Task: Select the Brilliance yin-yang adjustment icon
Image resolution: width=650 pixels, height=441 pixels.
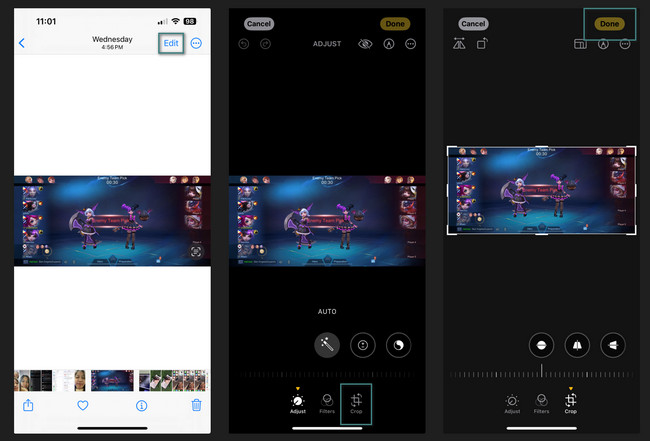Action: click(x=398, y=345)
